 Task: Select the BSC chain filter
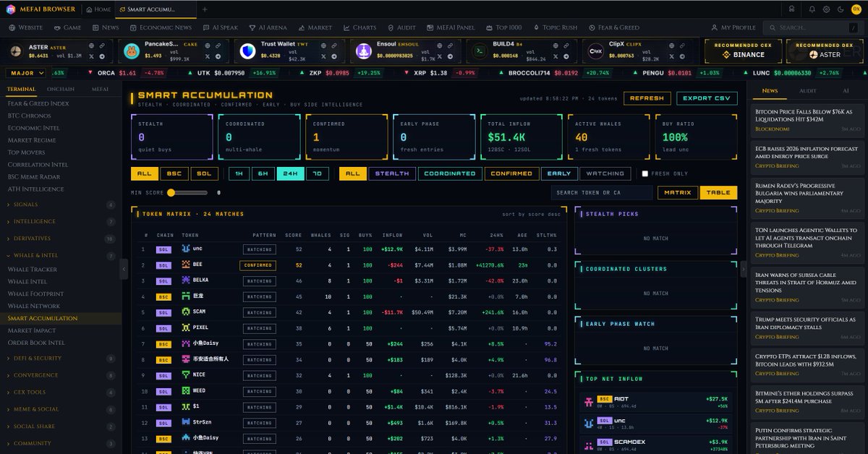pos(174,174)
